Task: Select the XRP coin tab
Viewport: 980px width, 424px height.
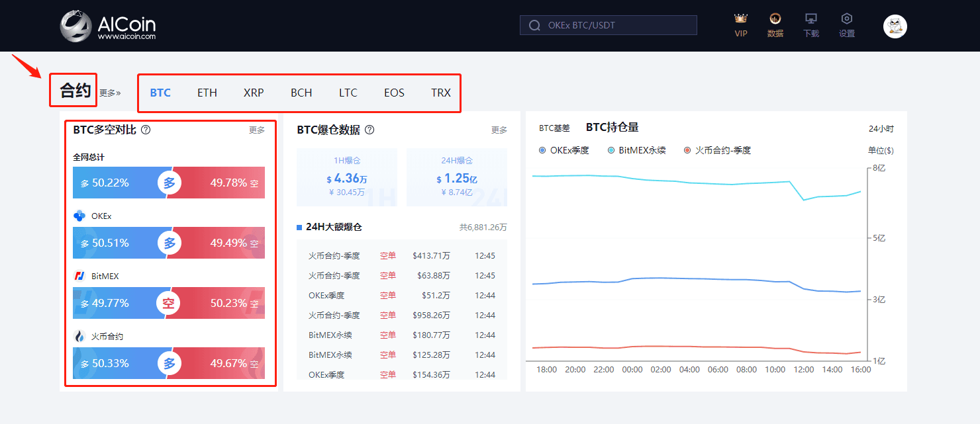Action: point(254,93)
